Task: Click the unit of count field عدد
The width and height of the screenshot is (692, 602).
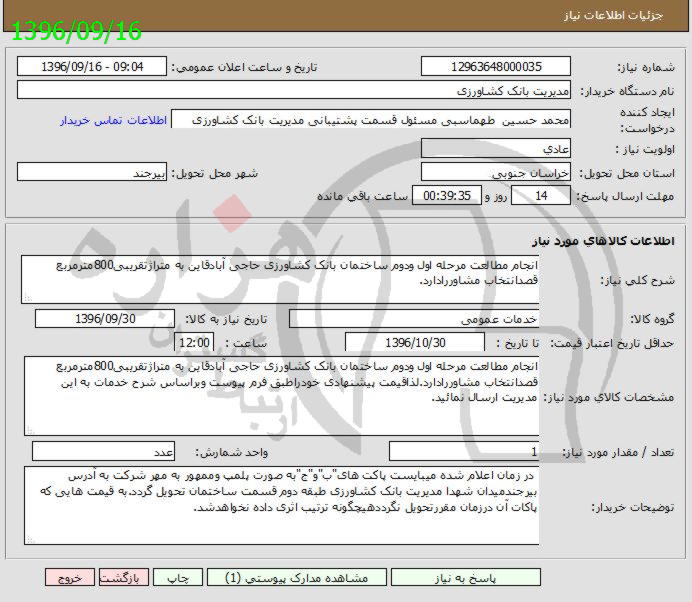Action: coord(103,452)
